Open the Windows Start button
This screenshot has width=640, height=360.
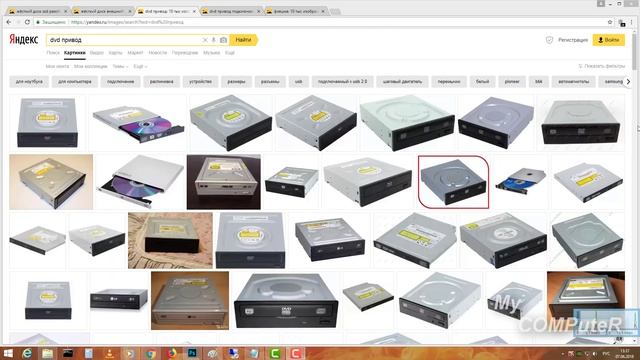(8, 353)
